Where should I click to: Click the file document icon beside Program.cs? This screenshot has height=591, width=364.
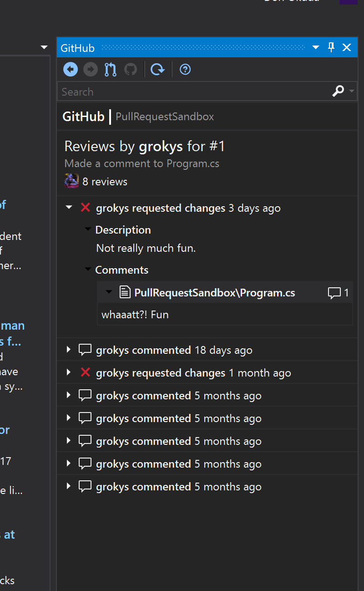click(125, 292)
